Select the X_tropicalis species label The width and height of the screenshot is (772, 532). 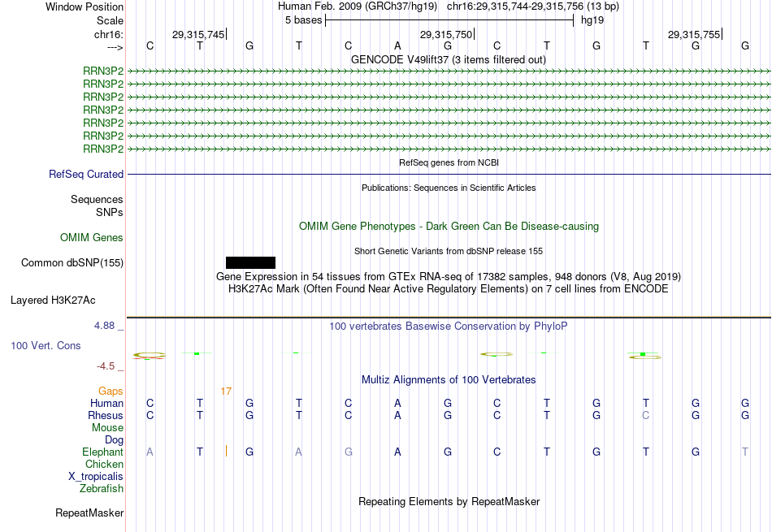(96, 477)
